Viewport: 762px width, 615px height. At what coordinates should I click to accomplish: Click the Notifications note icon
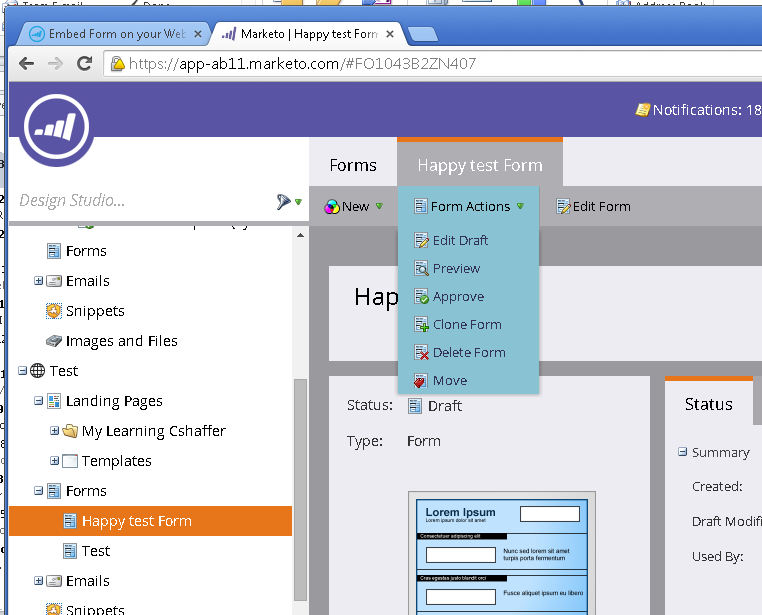click(642, 110)
